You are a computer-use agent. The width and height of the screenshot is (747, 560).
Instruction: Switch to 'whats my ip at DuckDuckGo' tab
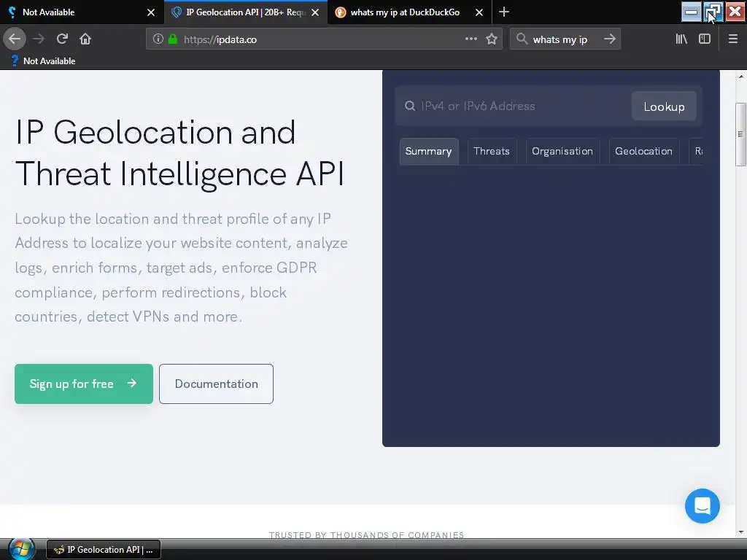[410, 12]
